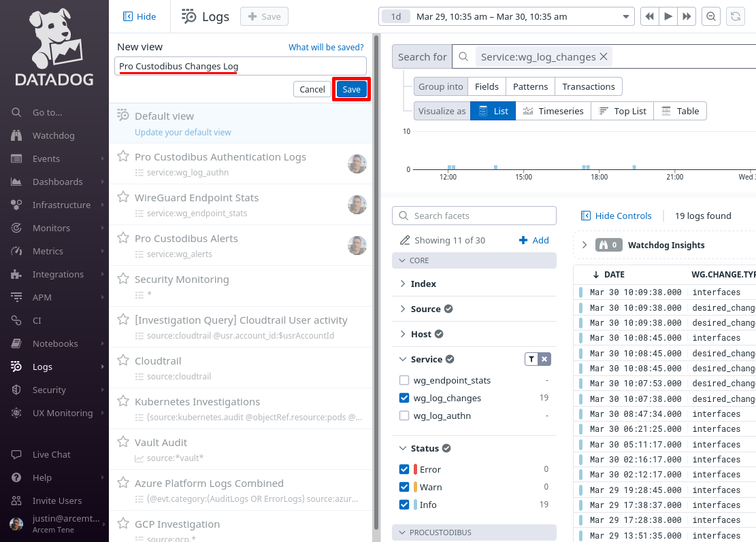Screen dimensions: 756x542
Task: Star the Security Monitoring view
Action: click(x=123, y=279)
